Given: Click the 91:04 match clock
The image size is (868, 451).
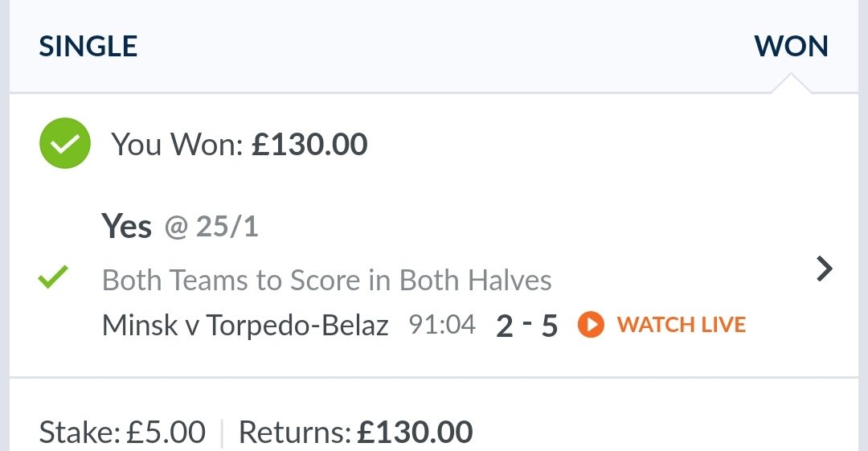Looking at the screenshot, I should pos(442,324).
